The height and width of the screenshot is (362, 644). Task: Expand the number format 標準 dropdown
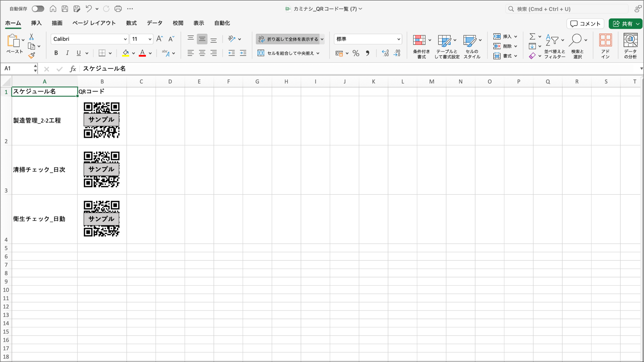coord(398,39)
